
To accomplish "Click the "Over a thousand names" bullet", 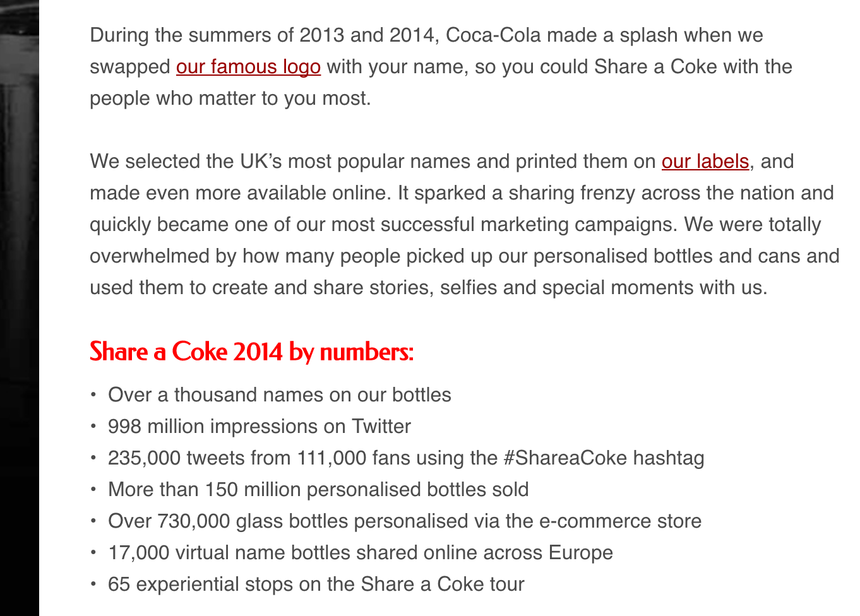I will (279, 395).
